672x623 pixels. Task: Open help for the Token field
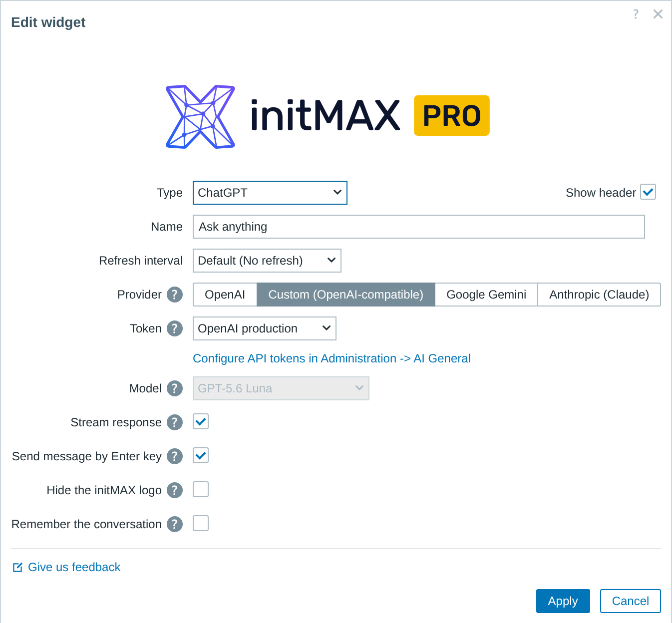tap(175, 328)
